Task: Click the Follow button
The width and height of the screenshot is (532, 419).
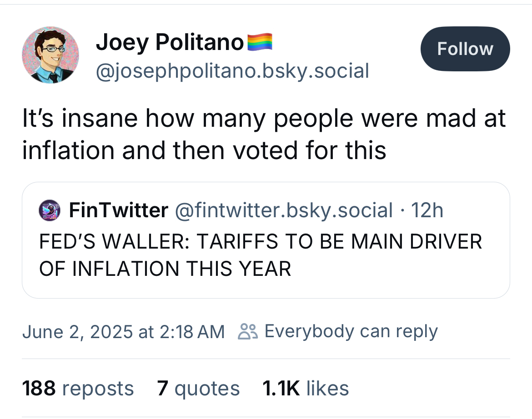Action: 465,49
